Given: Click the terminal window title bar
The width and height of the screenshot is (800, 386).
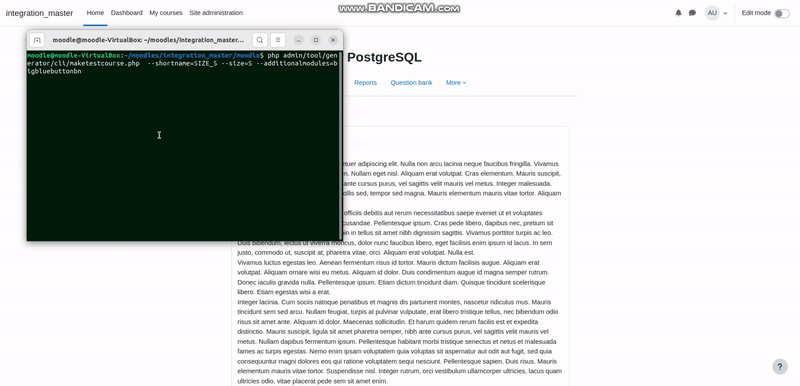Looking at the screenshot, I should [148, 40].
